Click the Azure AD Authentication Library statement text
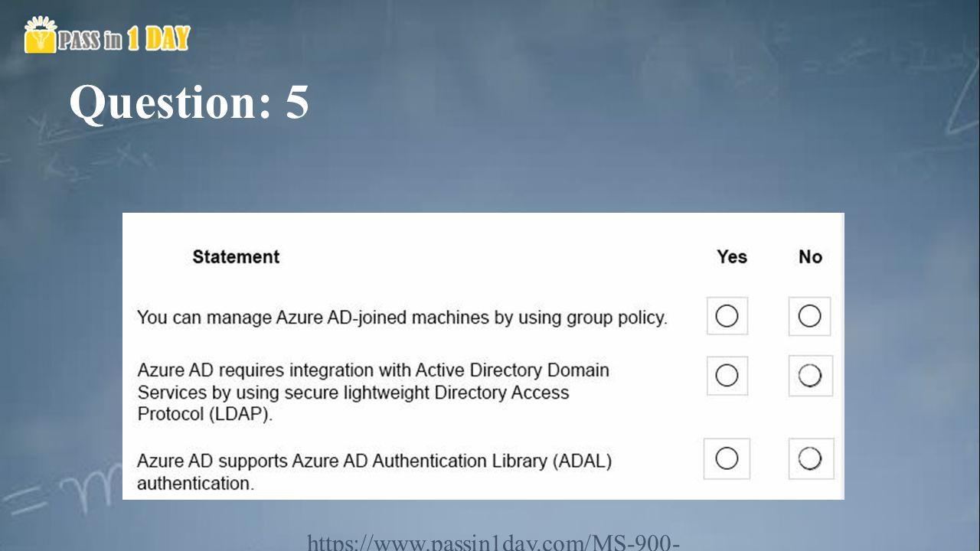The width and height of the screenshot is (980, 551). point(374,472)
